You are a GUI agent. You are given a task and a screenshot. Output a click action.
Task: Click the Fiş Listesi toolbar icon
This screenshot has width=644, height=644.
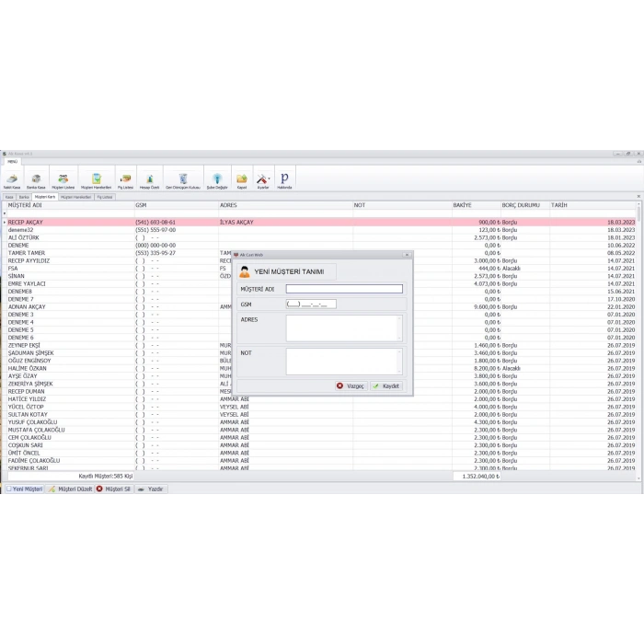coord(125,179)
